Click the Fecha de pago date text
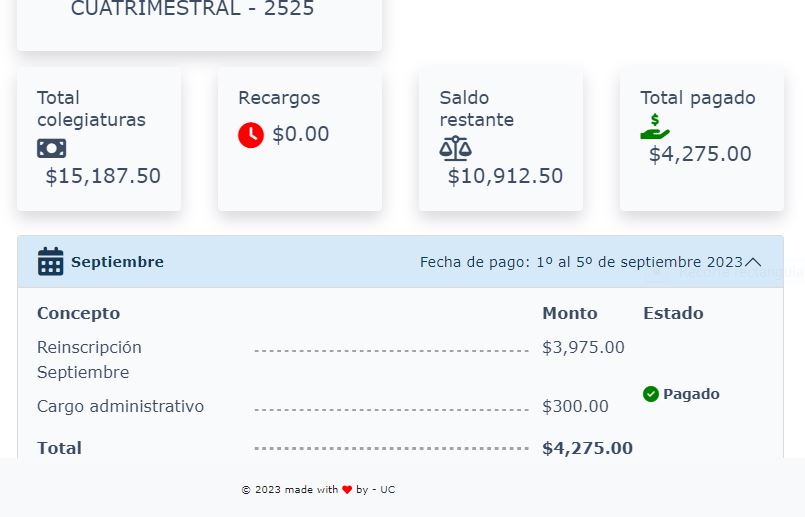 click(581, 262)
